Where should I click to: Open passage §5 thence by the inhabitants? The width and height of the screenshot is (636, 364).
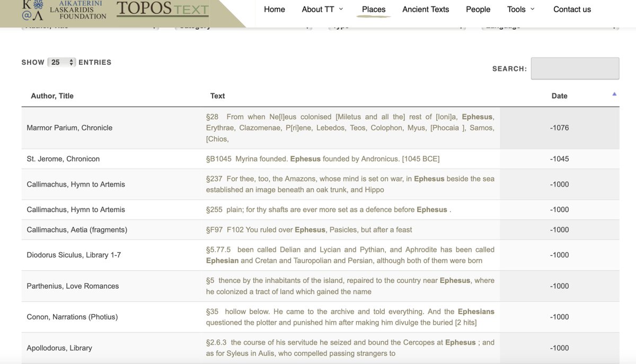point(350,286)
